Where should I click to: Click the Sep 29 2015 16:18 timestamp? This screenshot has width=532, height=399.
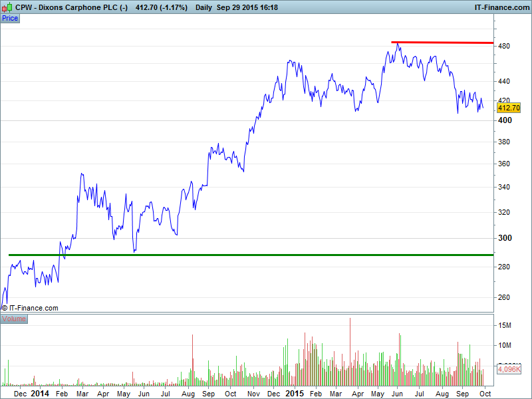coord(247,7)
